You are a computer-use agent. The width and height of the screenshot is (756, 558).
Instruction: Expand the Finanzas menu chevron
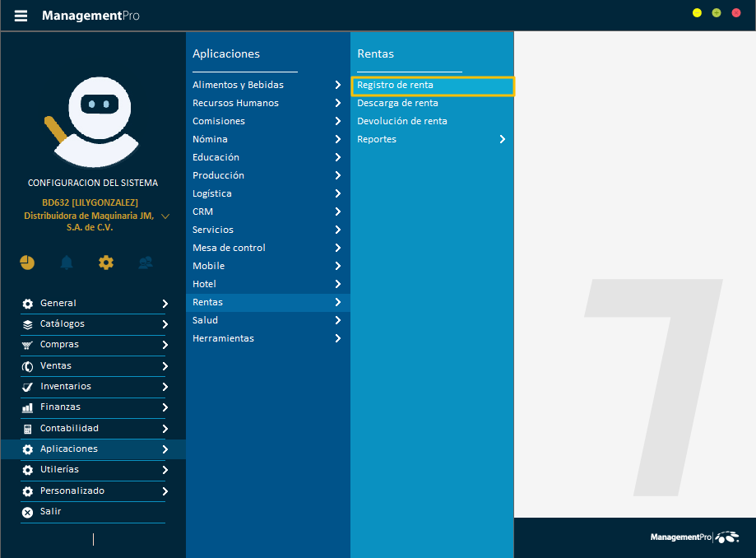click(x=165, y=407)
